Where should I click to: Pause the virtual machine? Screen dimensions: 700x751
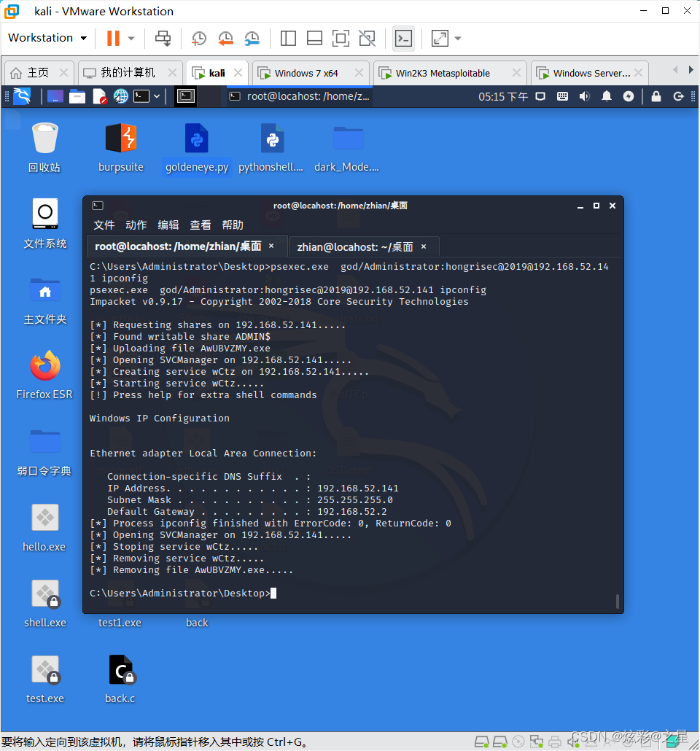(x=113, y=39)
